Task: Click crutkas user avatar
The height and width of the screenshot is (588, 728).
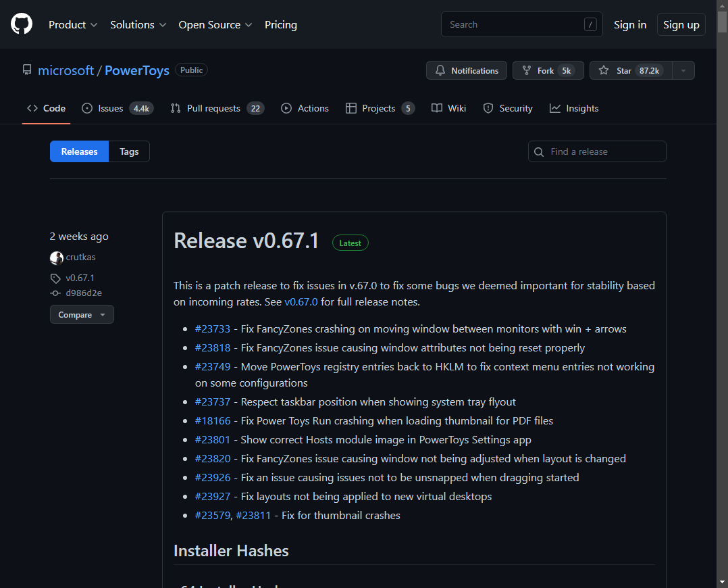Action: coord(57,258)
